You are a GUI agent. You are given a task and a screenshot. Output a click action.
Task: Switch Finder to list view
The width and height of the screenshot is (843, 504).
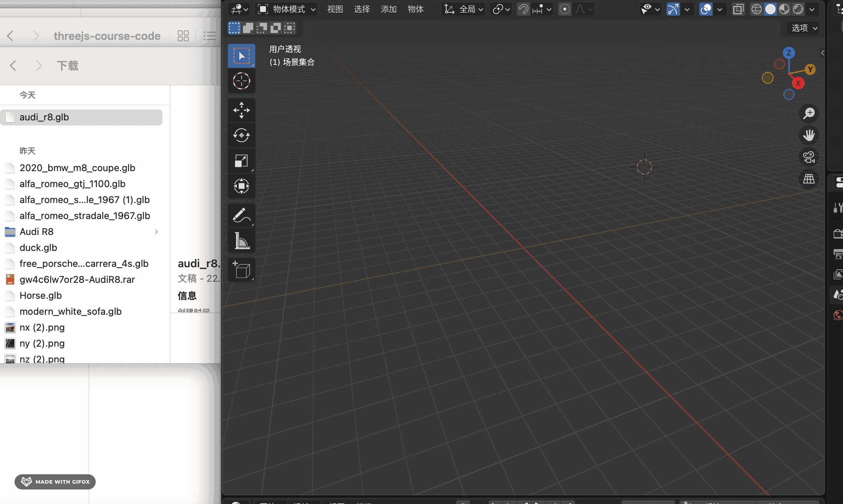click(x=210, y=36)
